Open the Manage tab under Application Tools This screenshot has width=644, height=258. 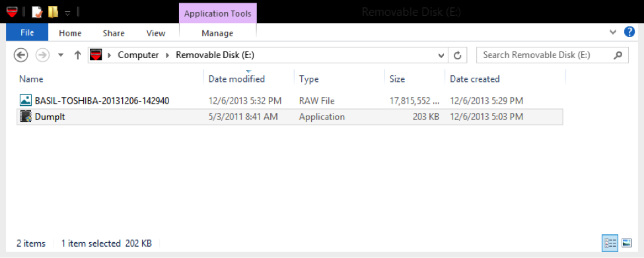pyautogui.click(x=217, y=34)
